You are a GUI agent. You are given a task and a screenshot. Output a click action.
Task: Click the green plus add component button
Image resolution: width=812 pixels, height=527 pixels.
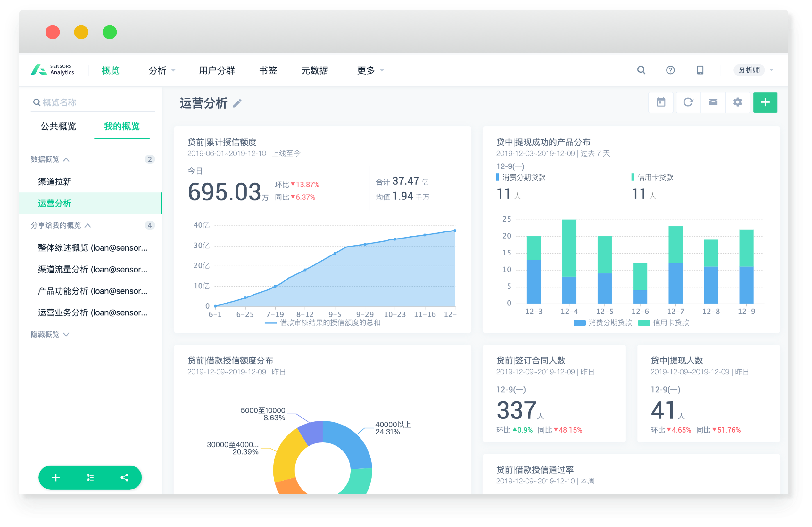[765, 102]
